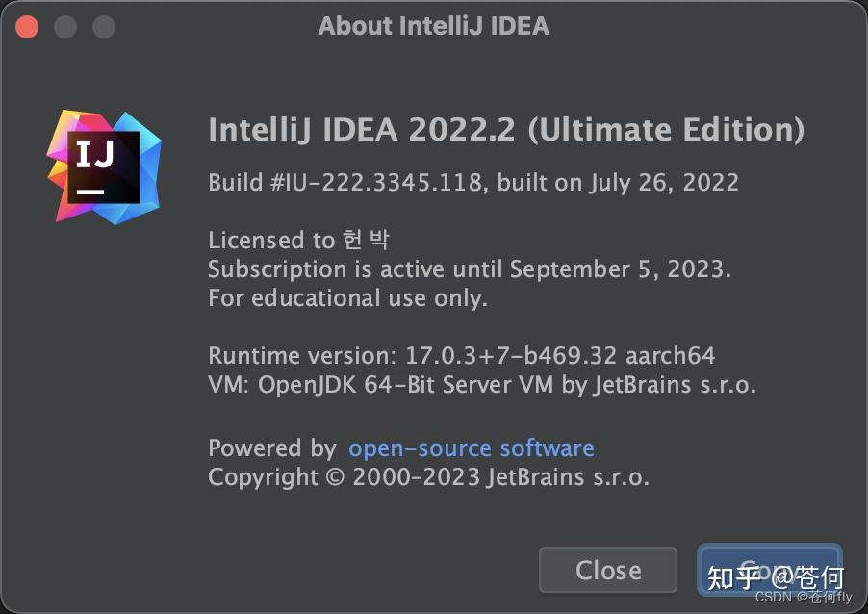Click the yellow minimize traffic light

[64, 26]
